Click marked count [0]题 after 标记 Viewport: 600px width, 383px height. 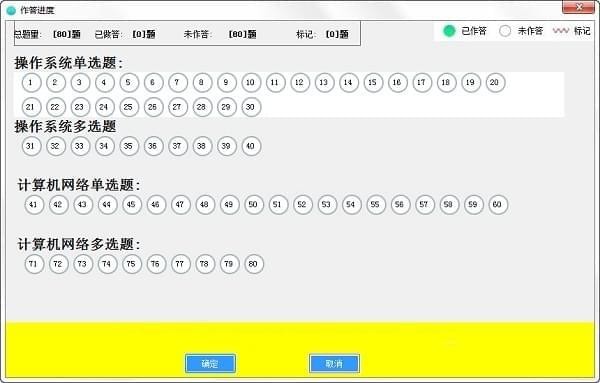pyautogui.click(x=337, y=34)
